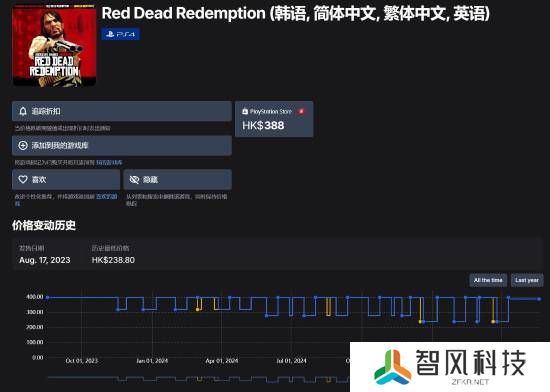550x392 pixels.
Task: Open the blue link below add-to-library
Action: (109, 163)
